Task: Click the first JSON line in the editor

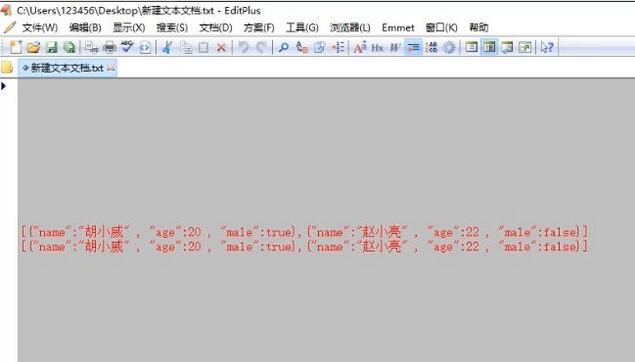Action: pyautogui.click(x=304, y=232)
